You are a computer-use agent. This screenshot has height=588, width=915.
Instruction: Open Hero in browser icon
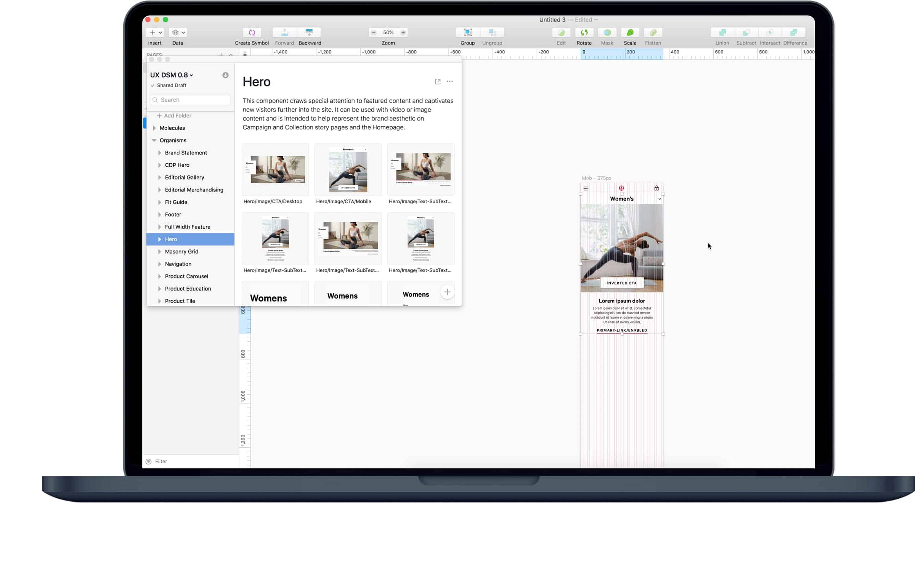click(x=437, y=82)
